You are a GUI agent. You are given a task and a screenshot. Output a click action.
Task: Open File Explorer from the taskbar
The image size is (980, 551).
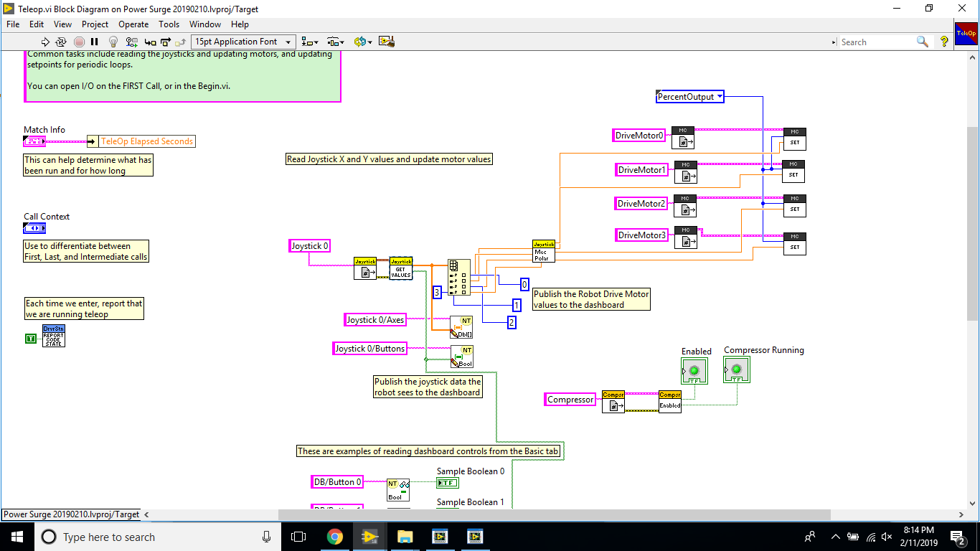point(405,537)
